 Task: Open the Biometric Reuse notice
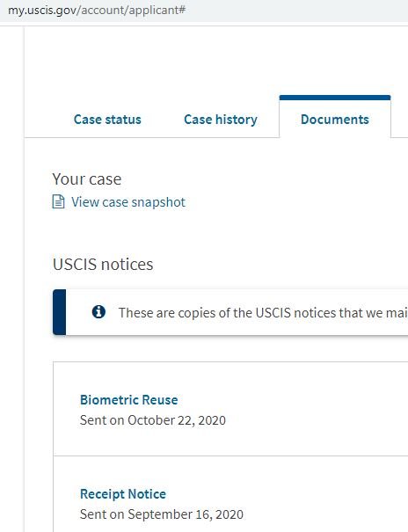point(129,400)
